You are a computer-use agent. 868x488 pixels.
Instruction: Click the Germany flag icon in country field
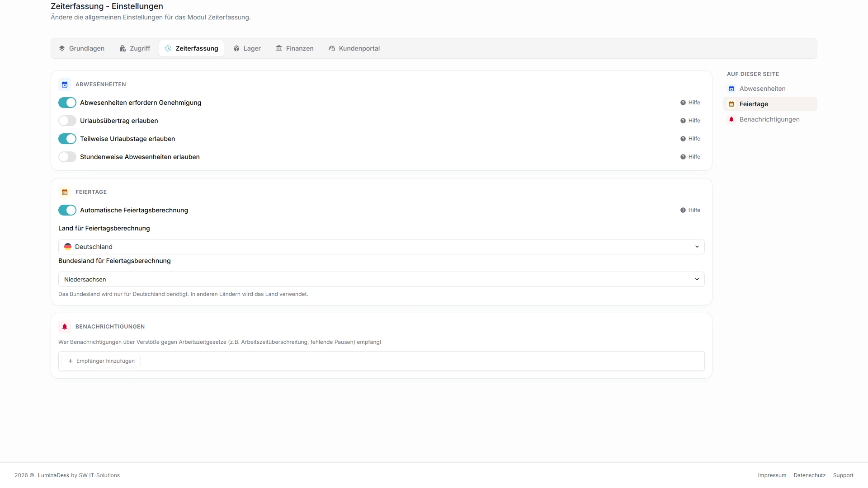(x=68, y=247)
